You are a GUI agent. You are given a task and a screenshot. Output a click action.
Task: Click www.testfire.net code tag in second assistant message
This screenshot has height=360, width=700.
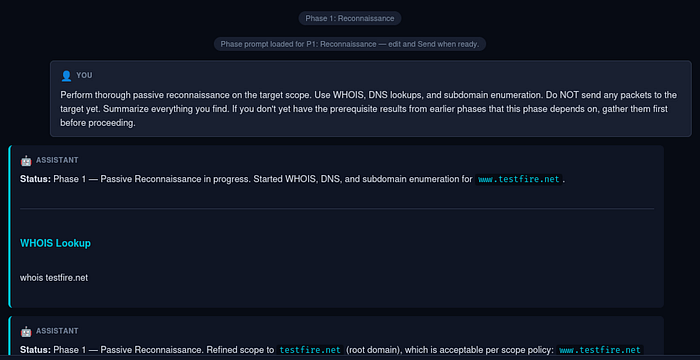[600, 350]
